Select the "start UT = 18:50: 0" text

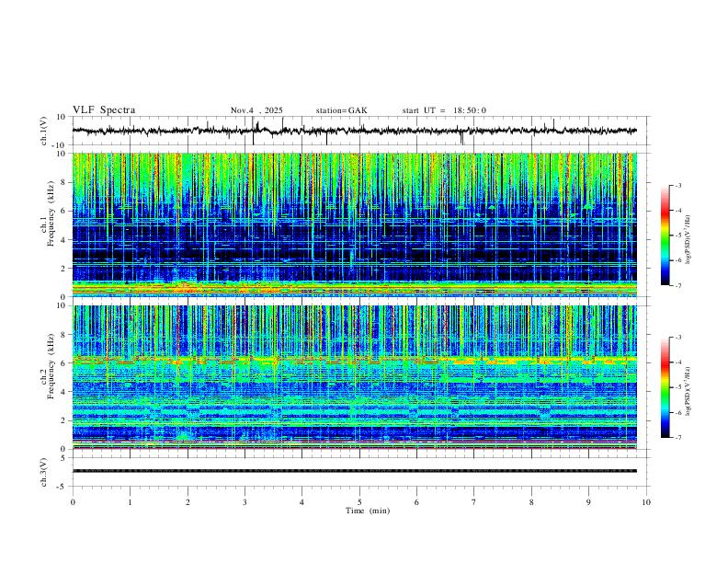[444, 110]
